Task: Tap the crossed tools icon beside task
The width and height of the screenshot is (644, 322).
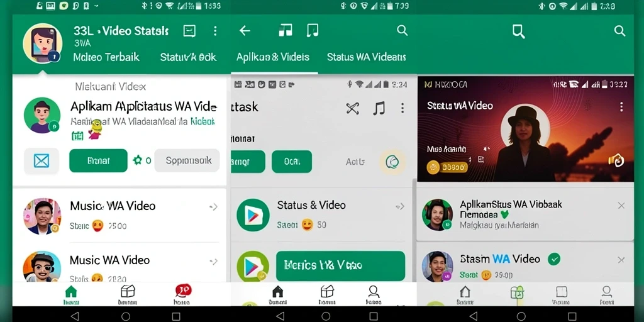Action: click(x=352, y=108)
